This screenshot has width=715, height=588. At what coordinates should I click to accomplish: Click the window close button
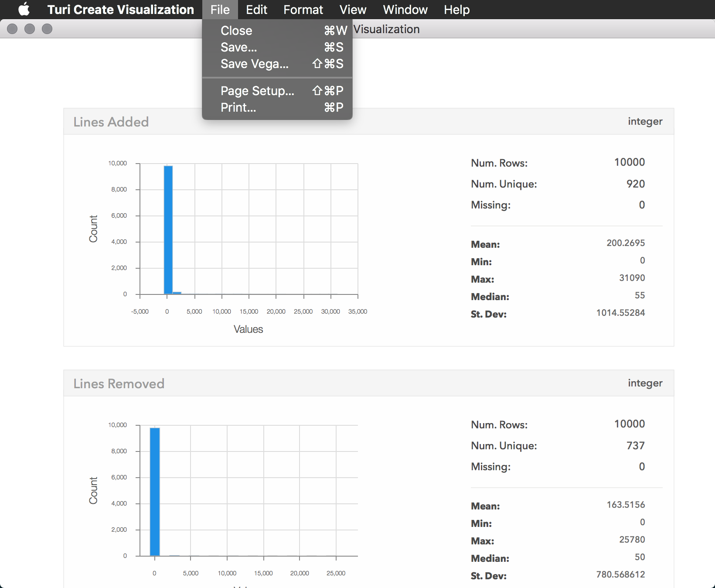point(12,29)
